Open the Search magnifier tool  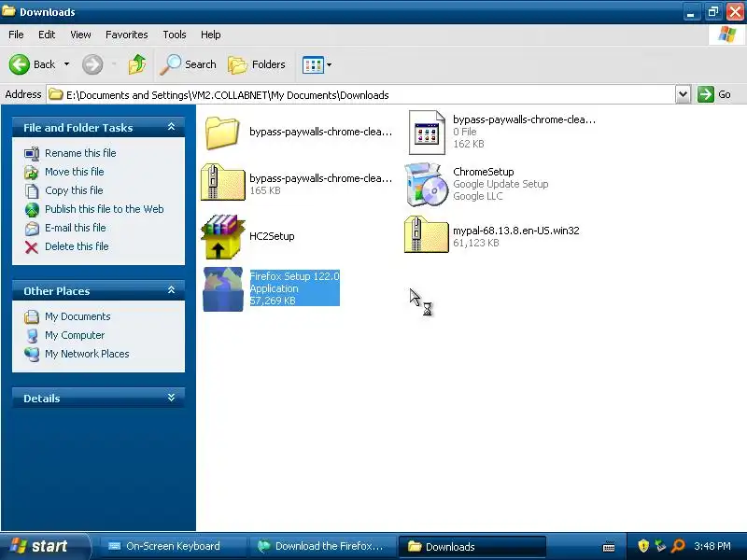tap(188, 64)
